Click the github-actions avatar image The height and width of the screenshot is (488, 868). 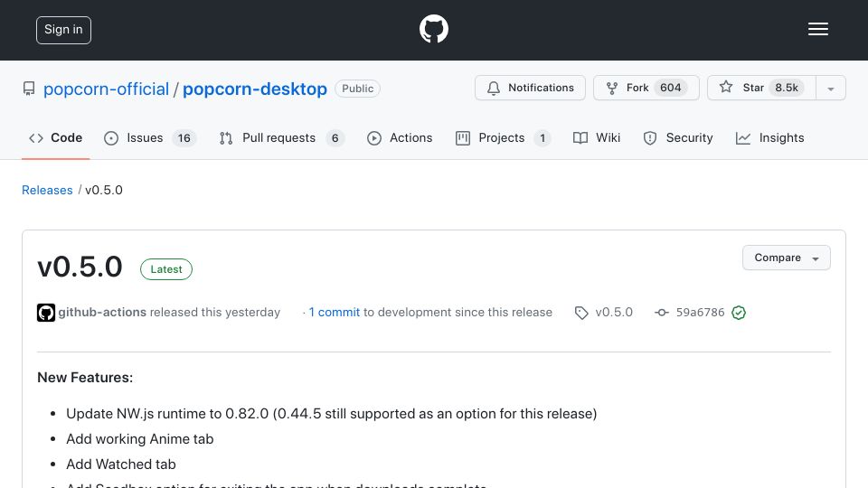click(46, 313)
